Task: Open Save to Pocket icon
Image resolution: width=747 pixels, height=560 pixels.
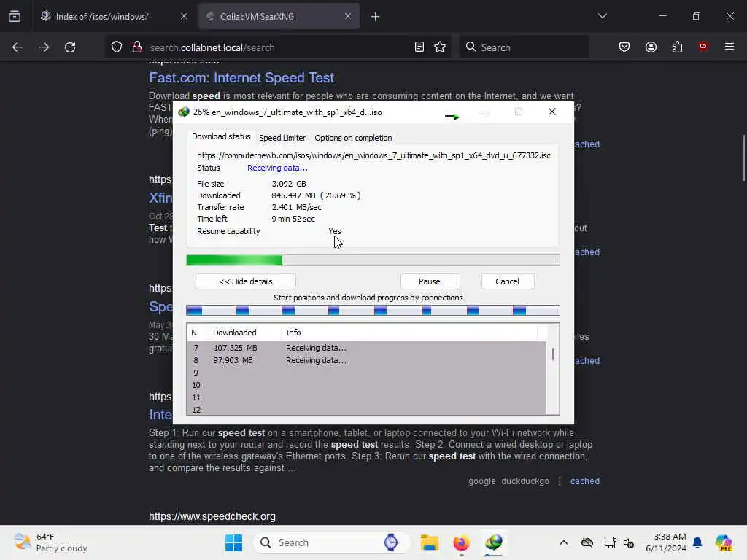Action: pyautogui.click(x=624, y=47)
